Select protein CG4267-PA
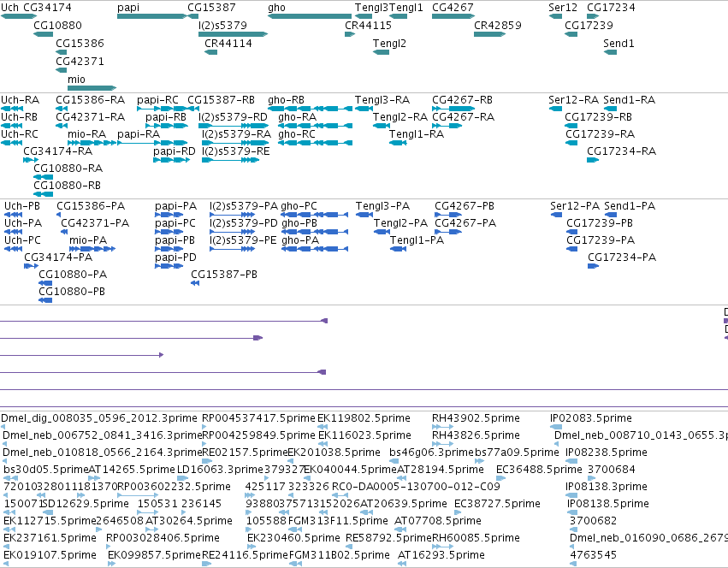Image resolution: width=728 pixels, height=568 pixels. click(465, 223)
